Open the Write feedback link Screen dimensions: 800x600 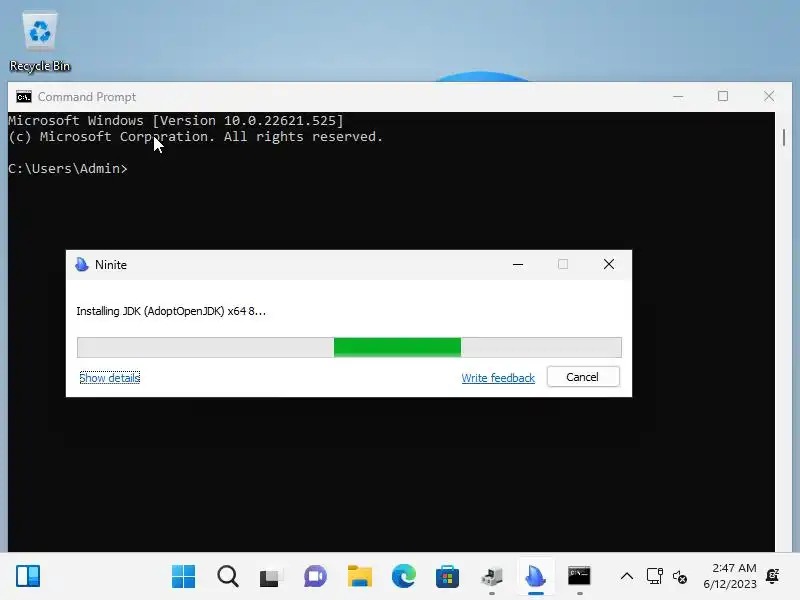pyautogui.click(x=498, y=378)
